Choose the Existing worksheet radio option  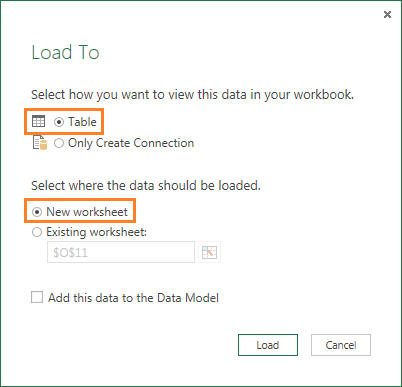[37, 232]
